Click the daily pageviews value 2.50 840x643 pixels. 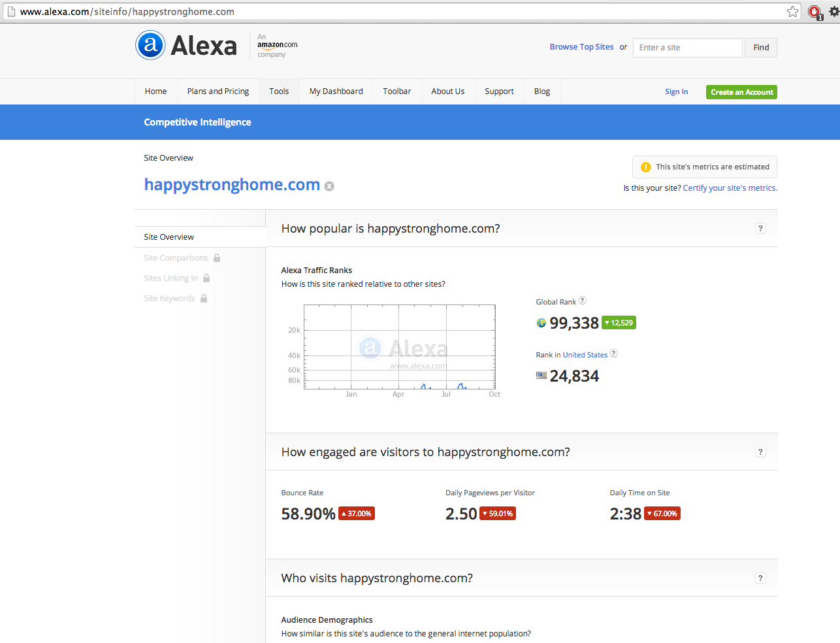[461, 514]
